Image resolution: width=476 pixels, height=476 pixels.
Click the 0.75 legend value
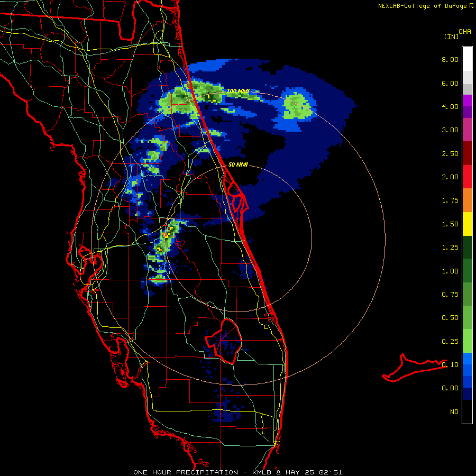[x=450, y=295]
